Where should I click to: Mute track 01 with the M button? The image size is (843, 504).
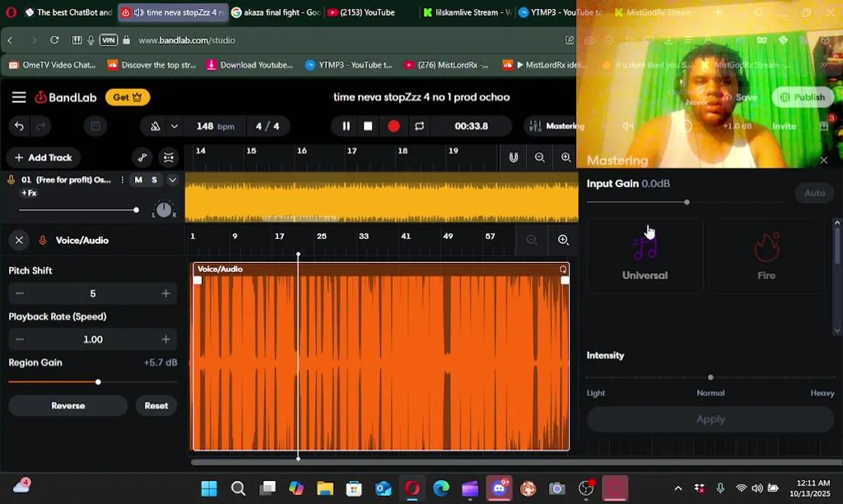click(138, 180)
